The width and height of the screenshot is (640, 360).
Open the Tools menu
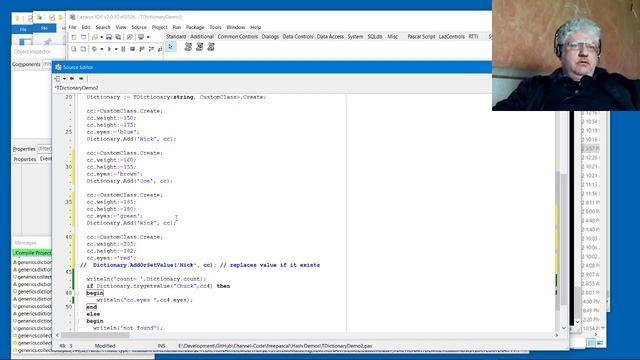[215, 27]
